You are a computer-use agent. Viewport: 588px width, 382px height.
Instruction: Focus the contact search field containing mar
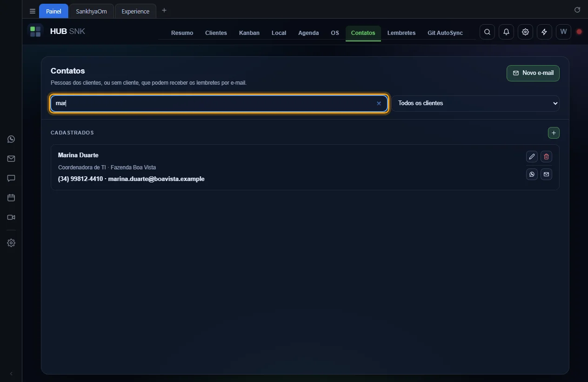pos(219,103)
